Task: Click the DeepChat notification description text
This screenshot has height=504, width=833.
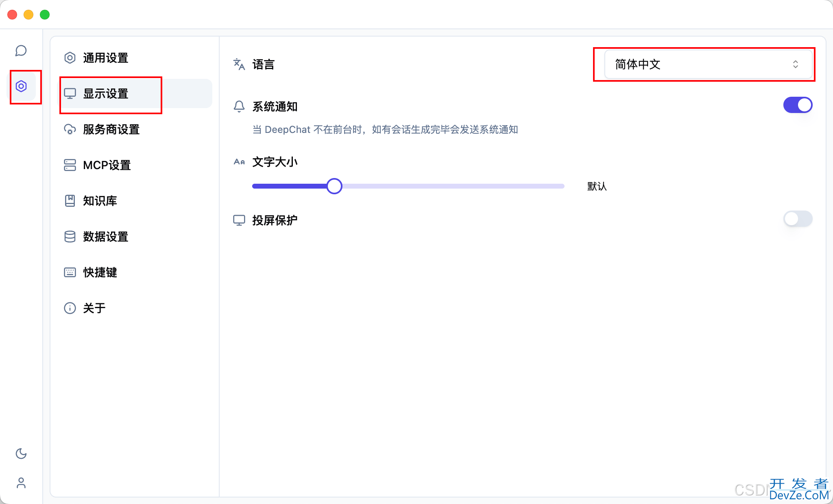Action: [385, 130]
